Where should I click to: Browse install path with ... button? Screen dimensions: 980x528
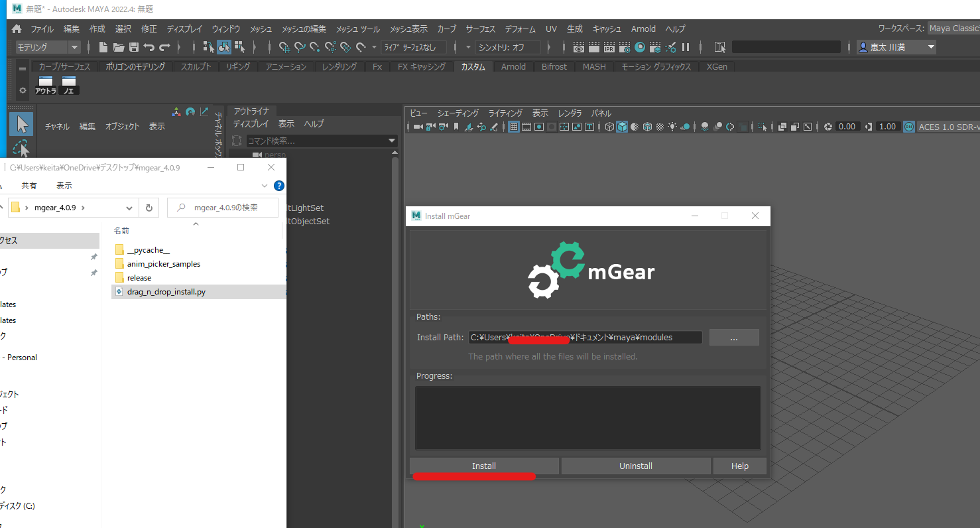pos(734,338)
